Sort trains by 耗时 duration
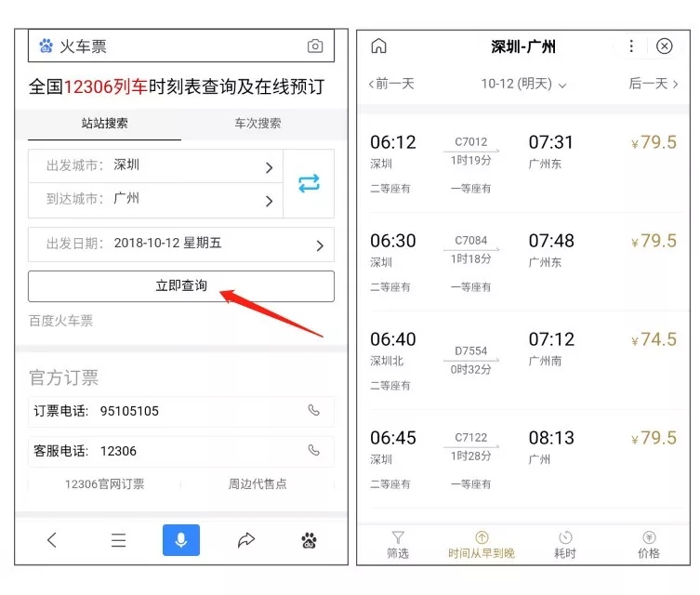Viewport: 700px width, 595px height. [565, 545]
